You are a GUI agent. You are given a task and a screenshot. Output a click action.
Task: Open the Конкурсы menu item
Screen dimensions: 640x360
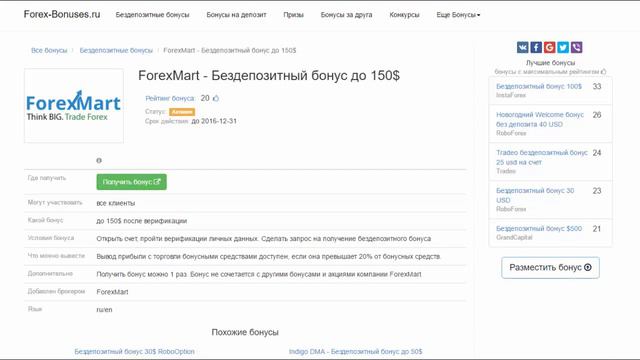click(404, 15)
